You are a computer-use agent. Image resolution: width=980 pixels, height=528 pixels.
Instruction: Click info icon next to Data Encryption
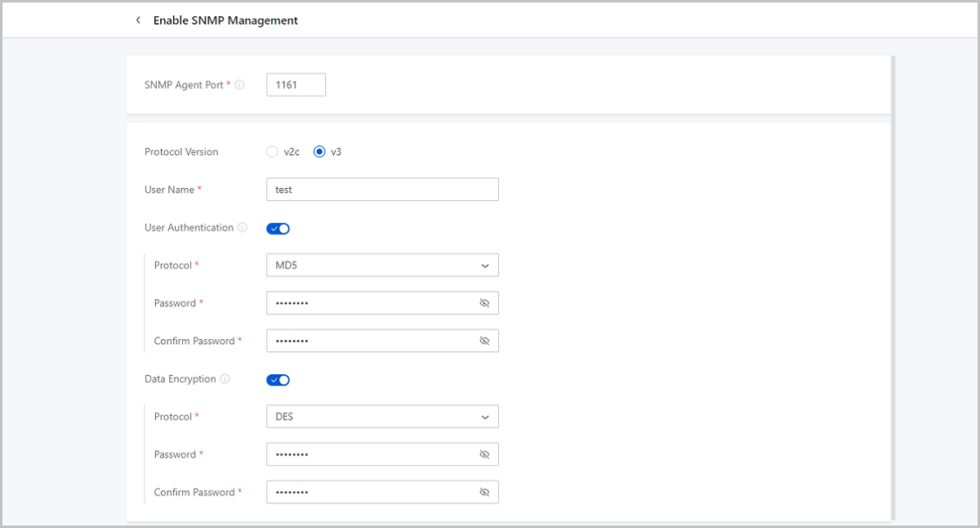click(x=225, y=379)
